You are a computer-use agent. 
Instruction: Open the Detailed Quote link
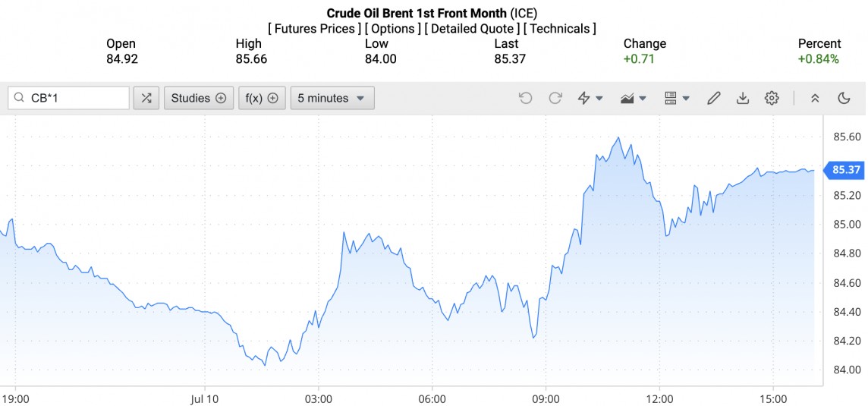472,29
